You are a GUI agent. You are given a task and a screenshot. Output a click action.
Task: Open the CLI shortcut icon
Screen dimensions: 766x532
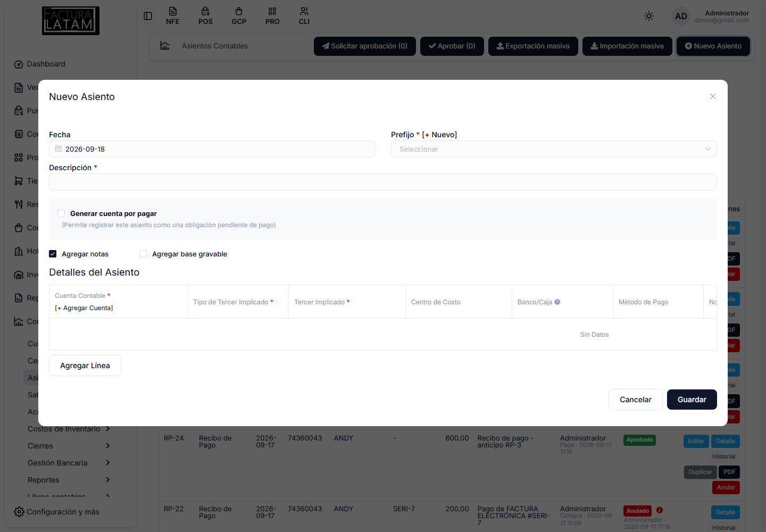tap(304, 16)
